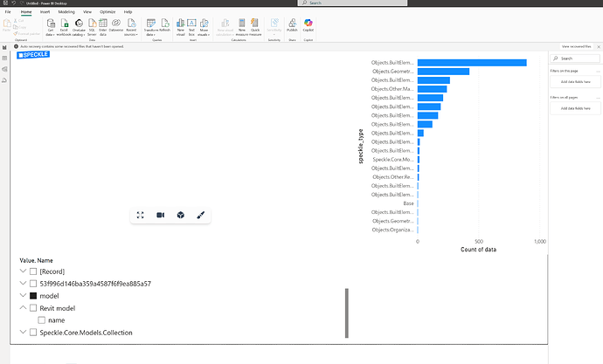This screenshot has width=603, height=364.
Task: Launch Transform data editor
Action: (x=150, y=27)
